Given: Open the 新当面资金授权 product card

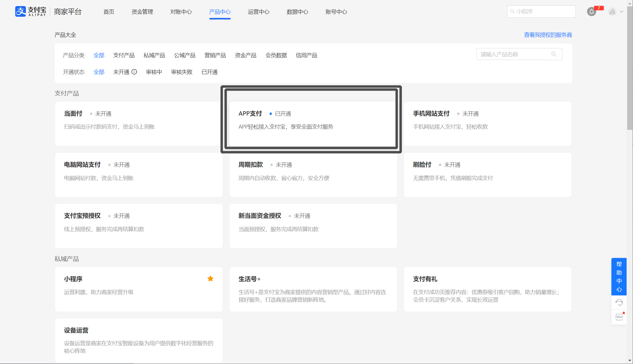Looking at the screenshot, I should (x=313, y=226).
